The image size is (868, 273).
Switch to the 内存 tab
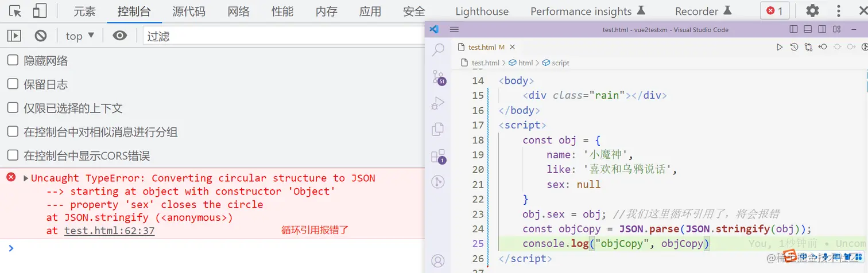327,11
